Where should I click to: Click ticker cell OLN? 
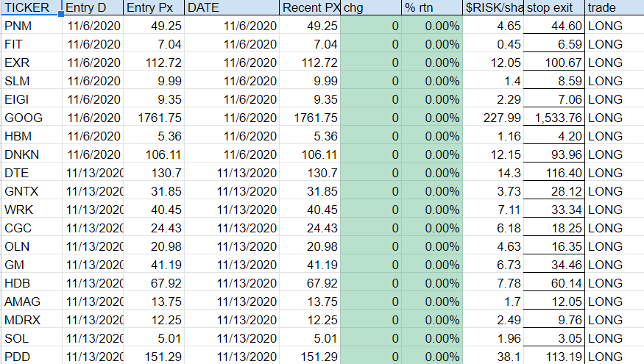click(x=31, y=246)
